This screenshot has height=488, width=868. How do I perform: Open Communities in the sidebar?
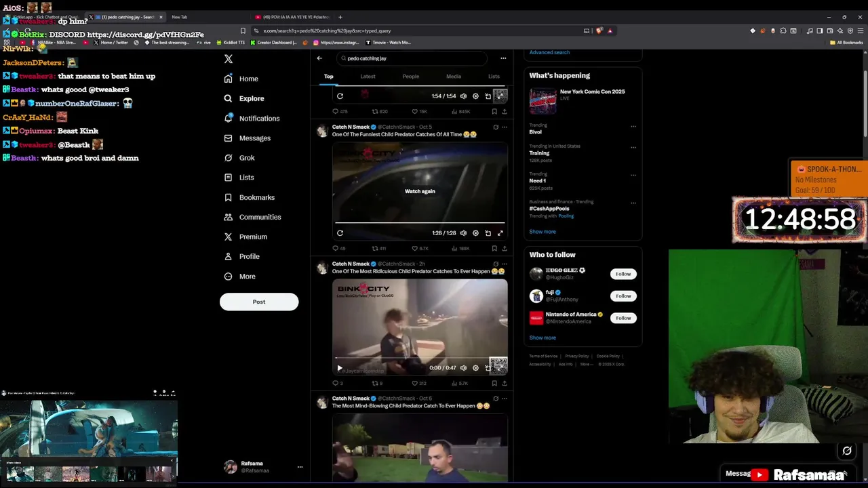pos(252,217)
